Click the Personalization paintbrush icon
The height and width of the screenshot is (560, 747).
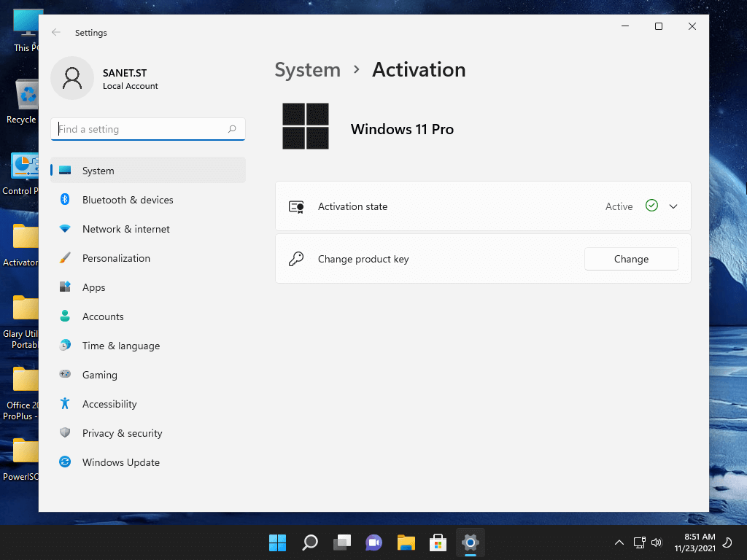[65, 258]
